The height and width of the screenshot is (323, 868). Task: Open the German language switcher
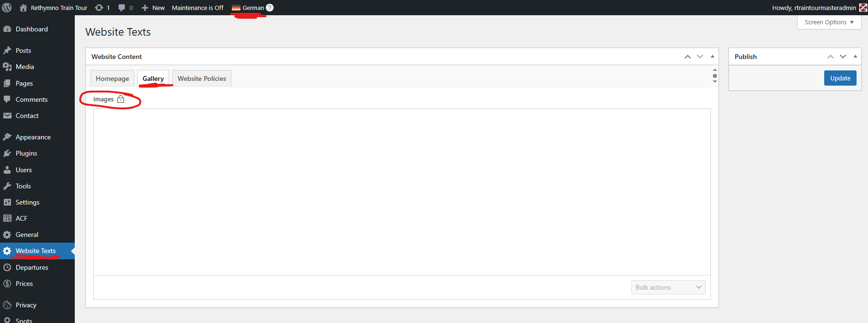click(249, 8)
